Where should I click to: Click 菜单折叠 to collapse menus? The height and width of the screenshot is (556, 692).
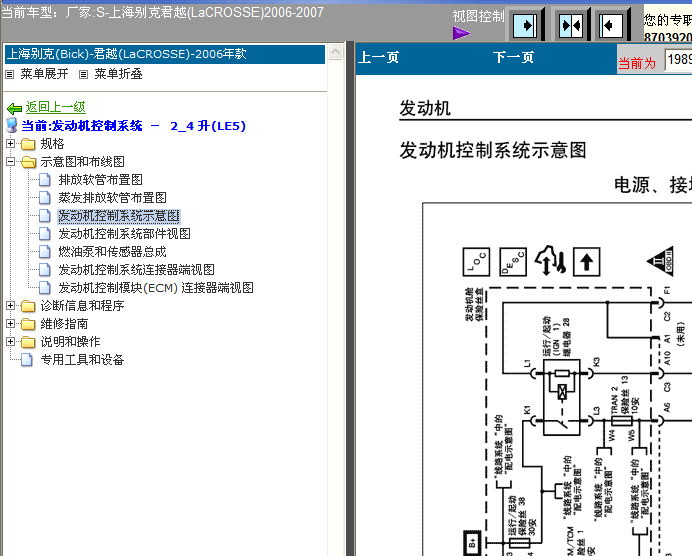(118, 74)
